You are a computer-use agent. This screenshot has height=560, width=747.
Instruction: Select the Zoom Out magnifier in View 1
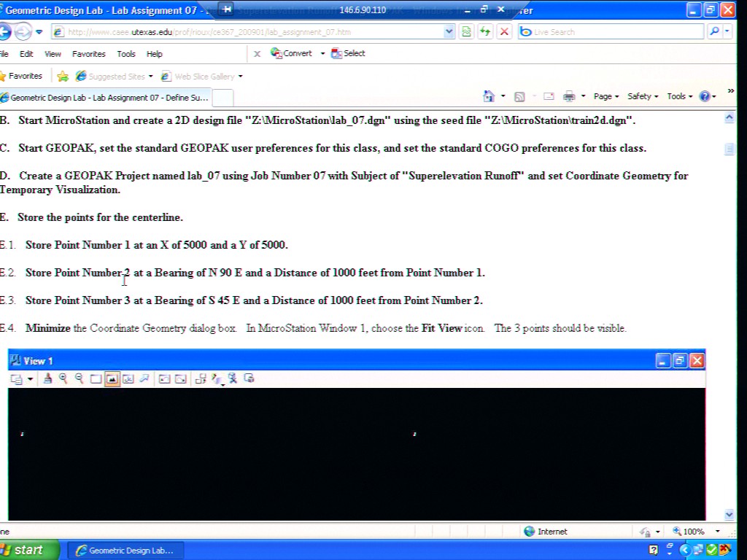click(x=79, y=378)
